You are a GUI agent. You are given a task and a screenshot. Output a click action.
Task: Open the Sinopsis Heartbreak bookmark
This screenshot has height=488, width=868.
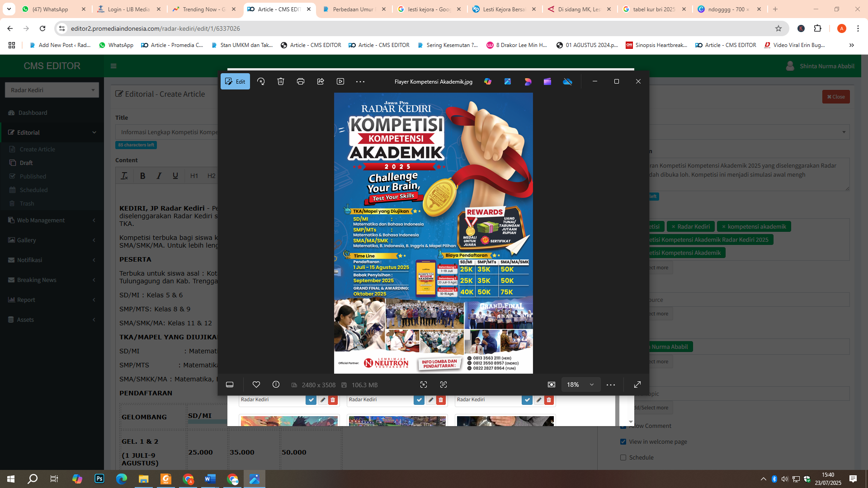(656, 45)
